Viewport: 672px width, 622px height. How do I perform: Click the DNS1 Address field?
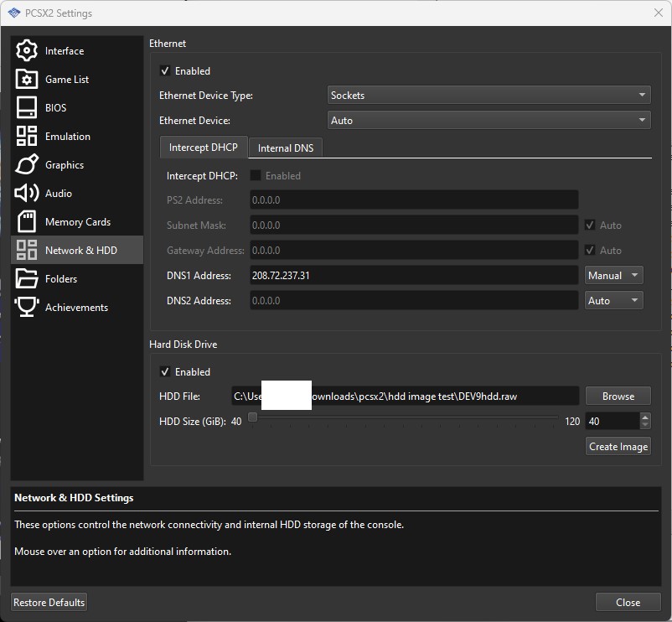[414, 275]
